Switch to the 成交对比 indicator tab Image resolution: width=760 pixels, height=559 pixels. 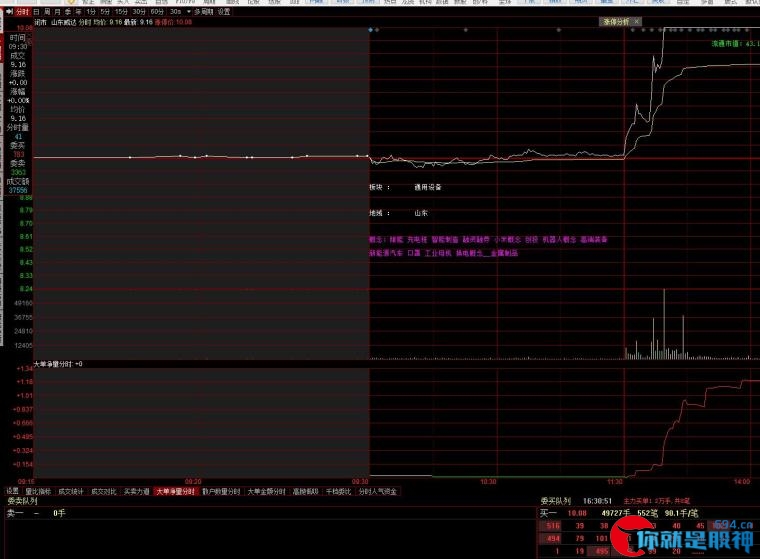(104, 492)
